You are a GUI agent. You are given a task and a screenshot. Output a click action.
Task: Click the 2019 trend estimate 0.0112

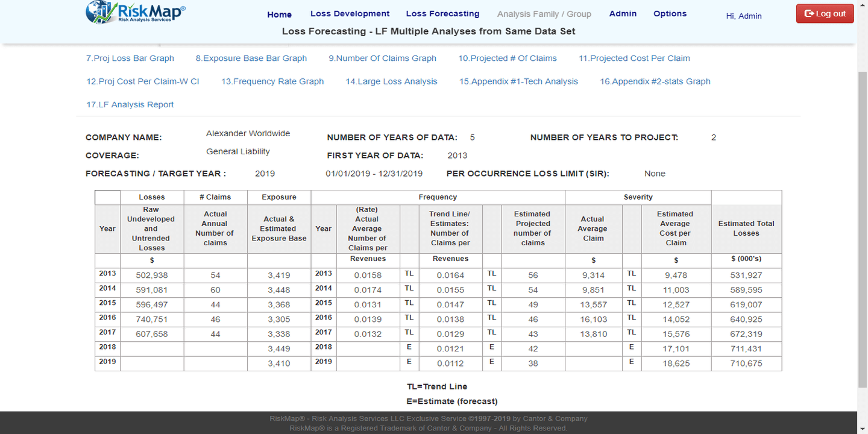click(x=450, y=363)
